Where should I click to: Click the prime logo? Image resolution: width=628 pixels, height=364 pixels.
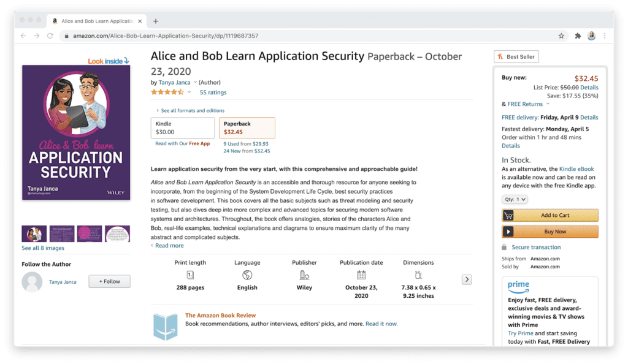tap(518, 286)
